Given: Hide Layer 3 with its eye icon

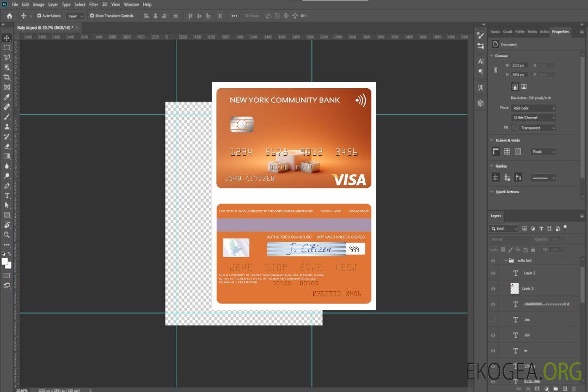Looking at the screenshot, I should coord(493,289).
